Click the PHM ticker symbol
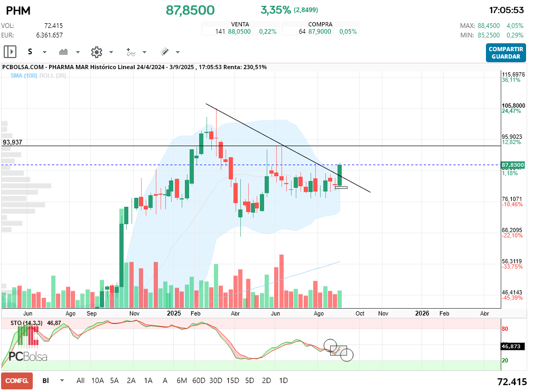The height and width of the screenshot is (392, 534). click(18, 11)
